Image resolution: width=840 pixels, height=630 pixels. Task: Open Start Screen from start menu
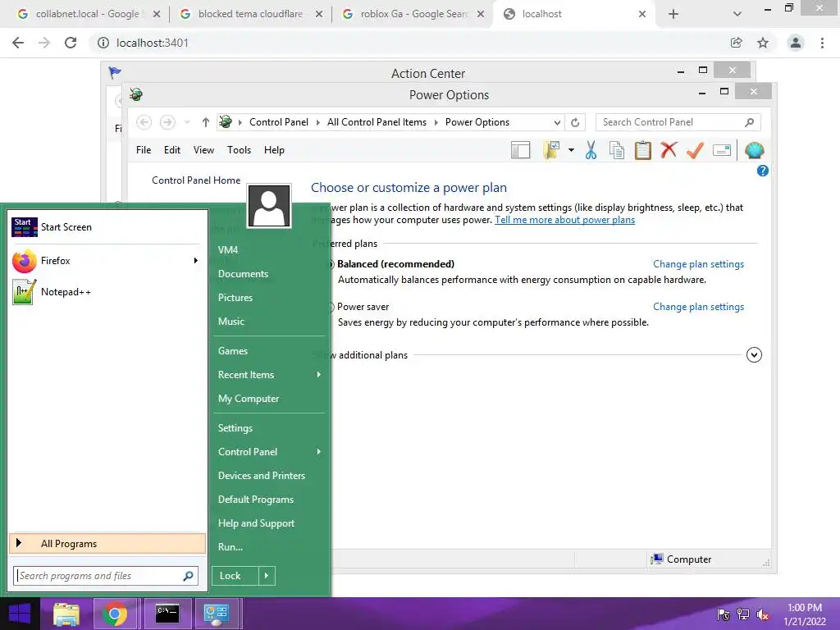pyautogui.click(x=107, y=227)
